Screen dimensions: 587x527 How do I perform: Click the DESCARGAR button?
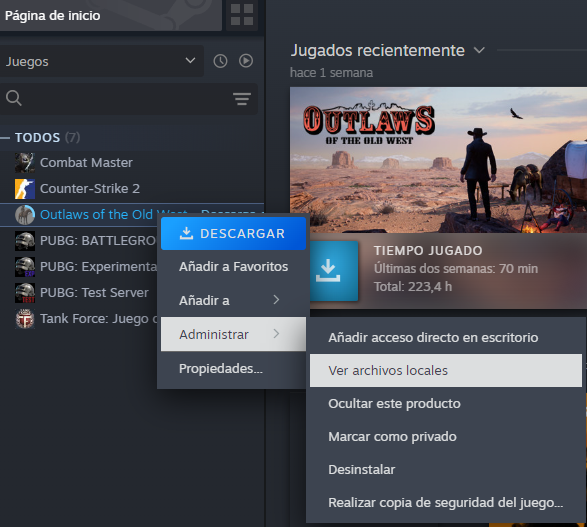pyautogui.click(x=233, y=233)
